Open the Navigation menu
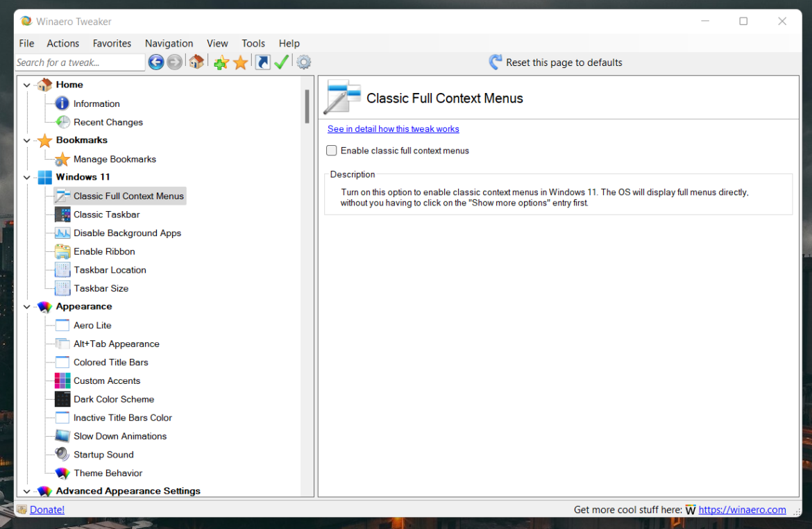The image size is (812, 529). click(169, 43)
